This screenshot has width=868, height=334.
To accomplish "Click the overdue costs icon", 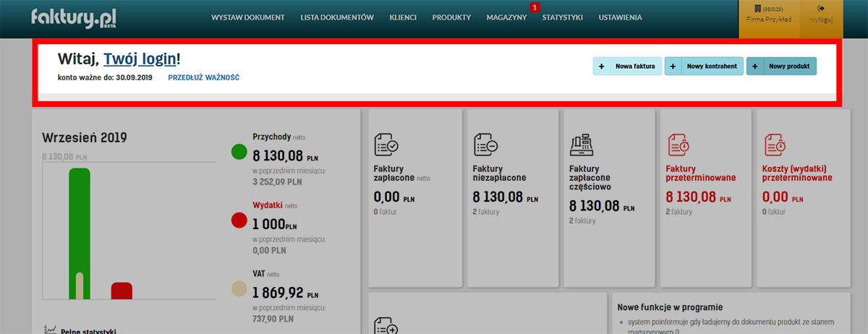I will coord(775,145).
